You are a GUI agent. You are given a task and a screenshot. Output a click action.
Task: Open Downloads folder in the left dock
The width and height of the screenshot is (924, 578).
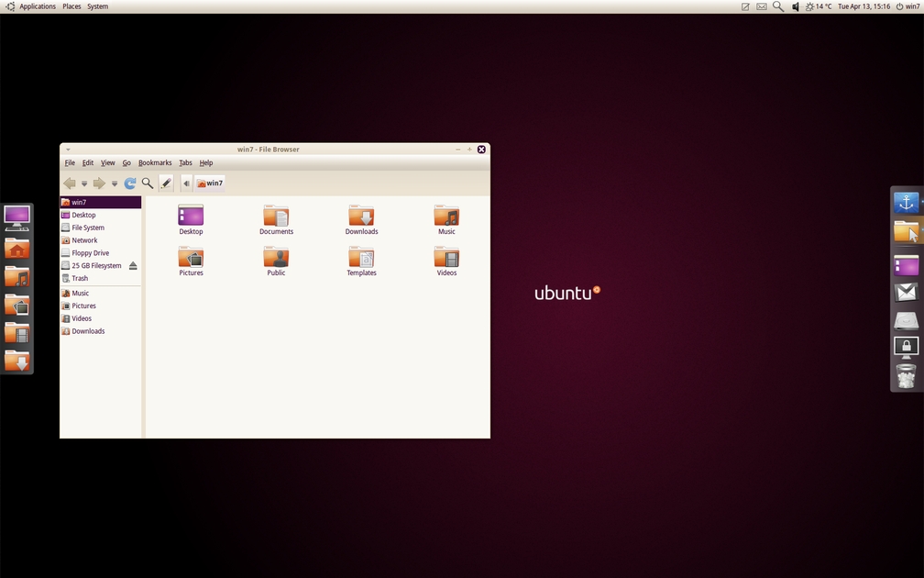pyautogui.click(x=16, y=361)
